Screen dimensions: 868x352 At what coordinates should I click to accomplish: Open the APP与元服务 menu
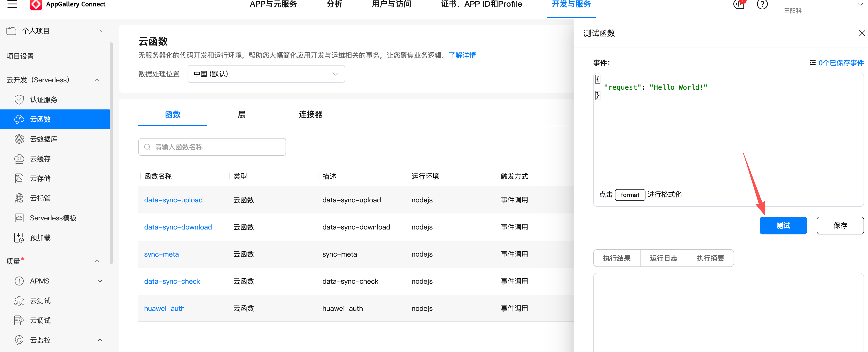[273, 4]
